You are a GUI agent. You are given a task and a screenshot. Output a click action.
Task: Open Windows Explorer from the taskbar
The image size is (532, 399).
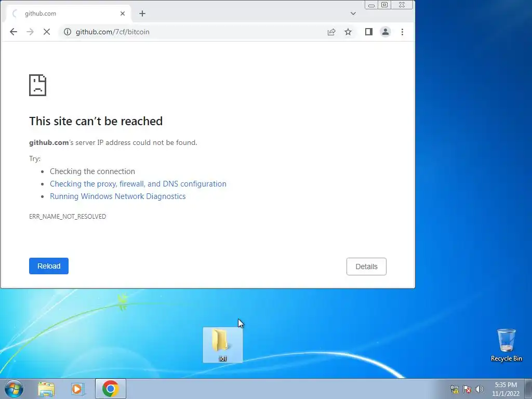coord(46,389)
